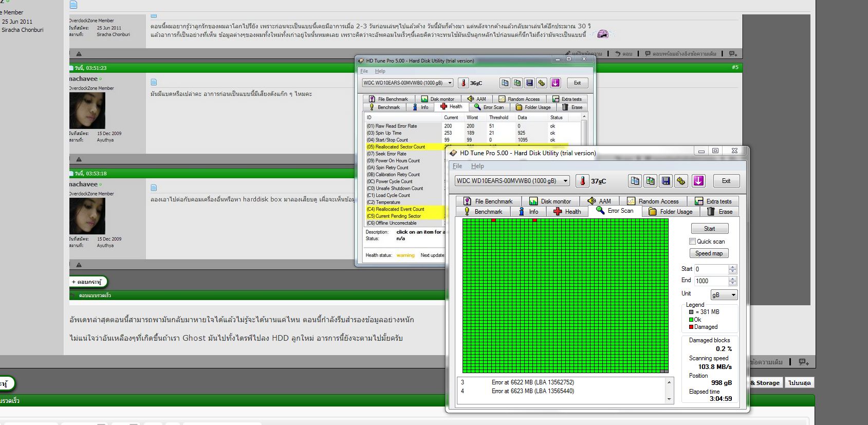This screenshot has height=425, width=868.
Task: Options gear icon in back HD Tune window
Action: 542,83
